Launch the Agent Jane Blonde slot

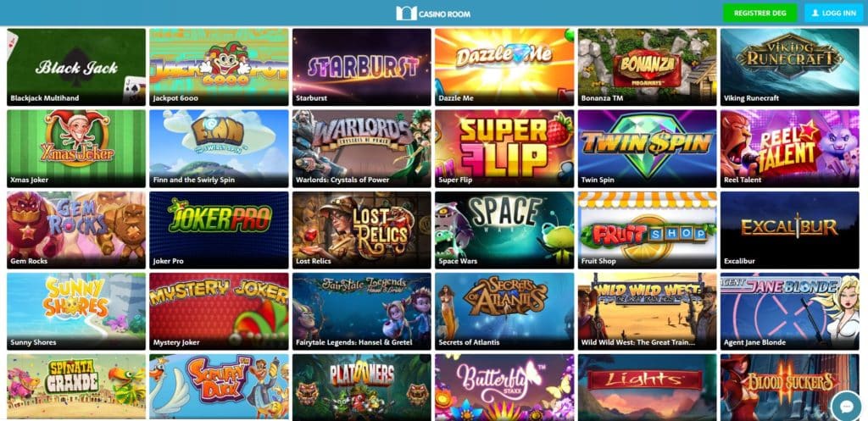click(x=790, y=311)
